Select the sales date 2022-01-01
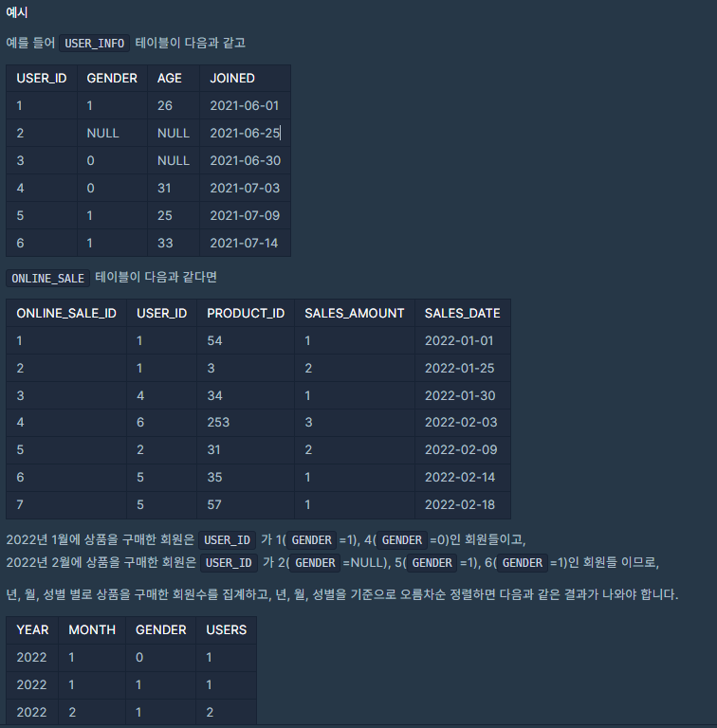 459,340
